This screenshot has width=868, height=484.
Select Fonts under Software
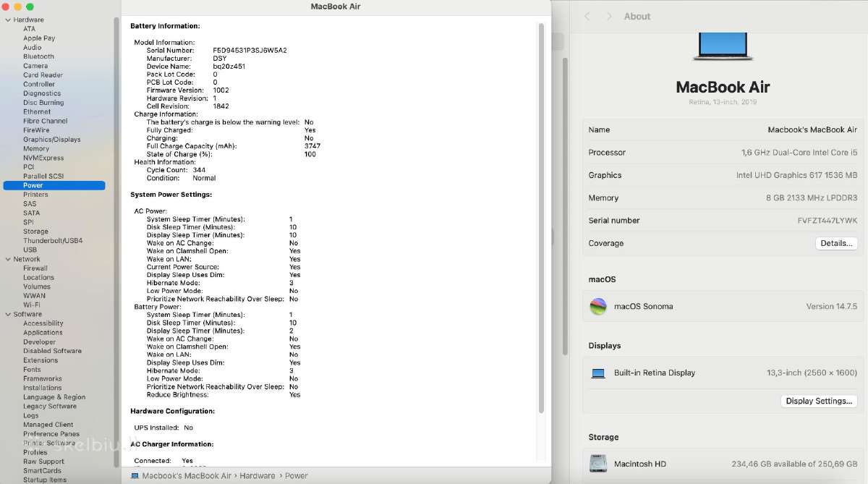point(32,370)
